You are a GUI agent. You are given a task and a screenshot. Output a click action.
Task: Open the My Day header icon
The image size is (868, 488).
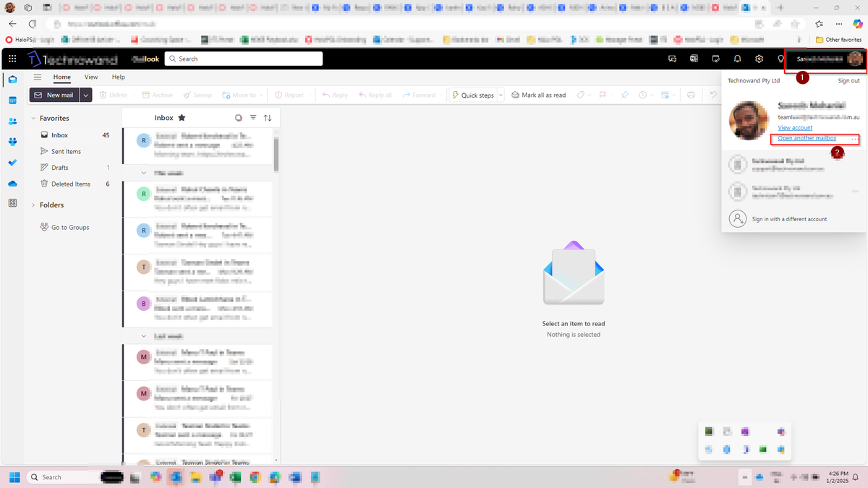point(715,59)
